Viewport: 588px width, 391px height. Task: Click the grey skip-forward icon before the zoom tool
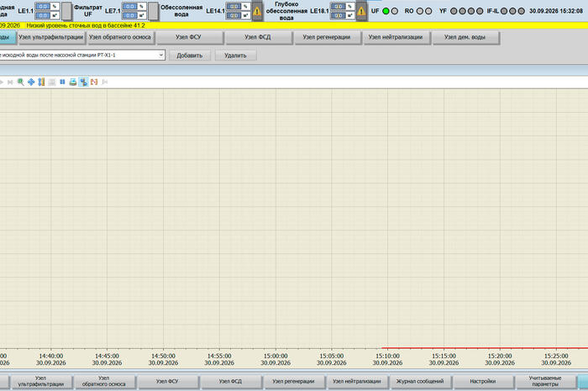click(10, 82)
